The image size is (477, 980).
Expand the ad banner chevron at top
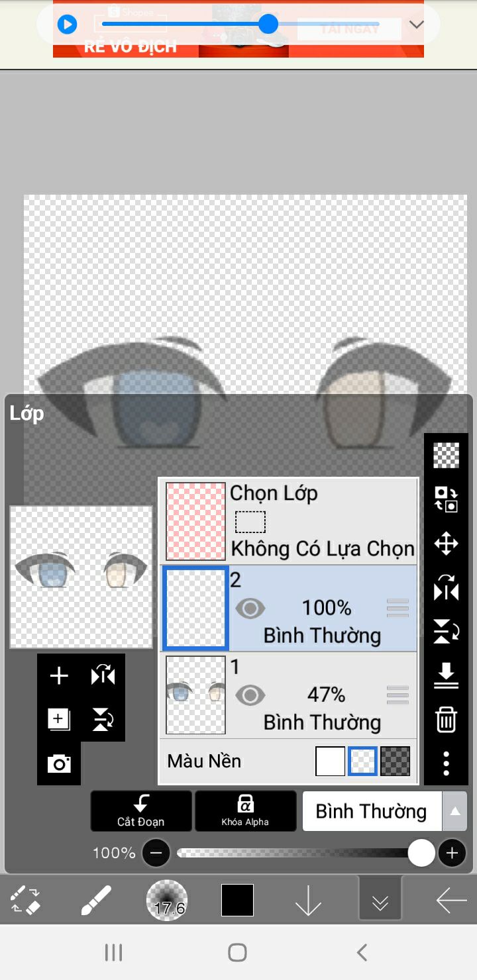[416, 25]
